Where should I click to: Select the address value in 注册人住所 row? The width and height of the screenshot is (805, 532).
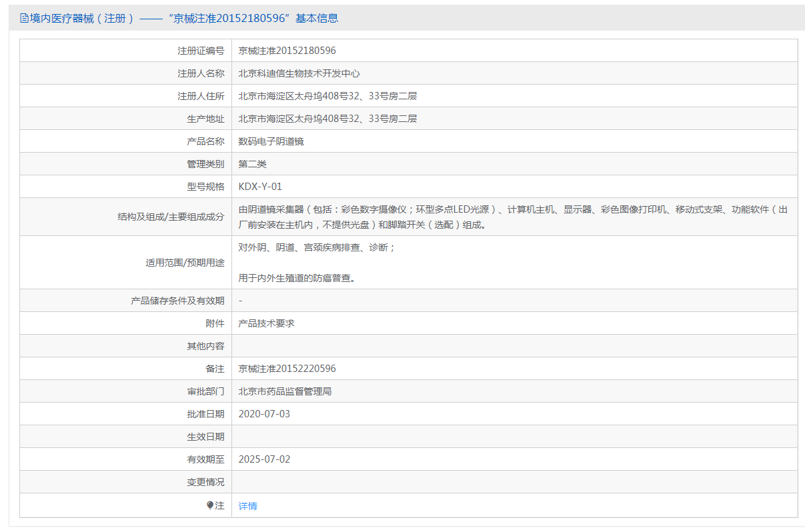click(x=327, y=96)
